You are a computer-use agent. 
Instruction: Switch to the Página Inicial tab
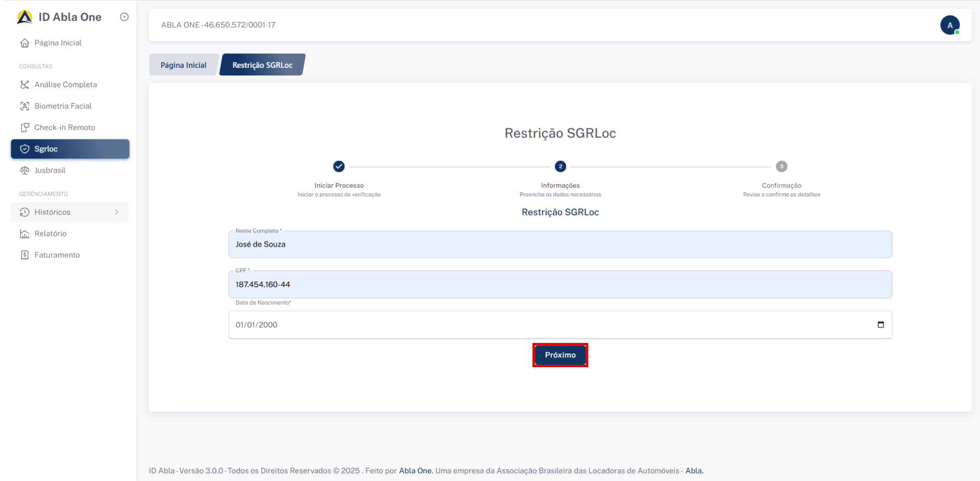[183, 65]
